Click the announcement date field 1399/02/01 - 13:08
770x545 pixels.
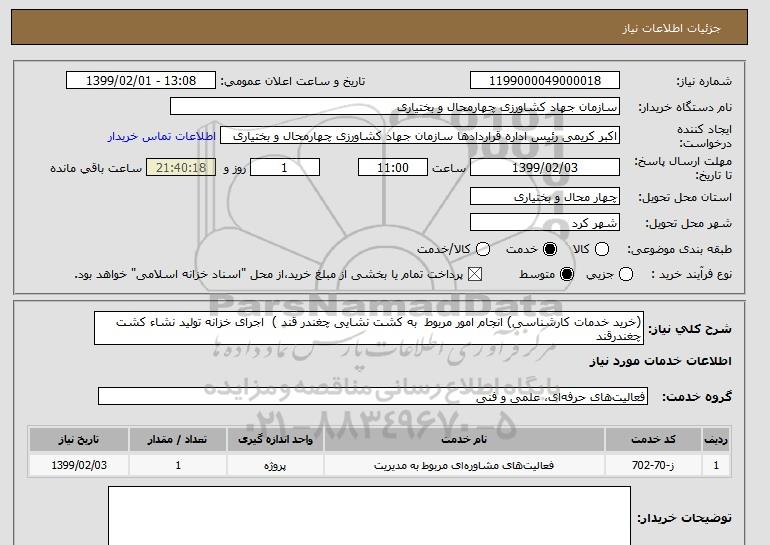coord(141,81)
